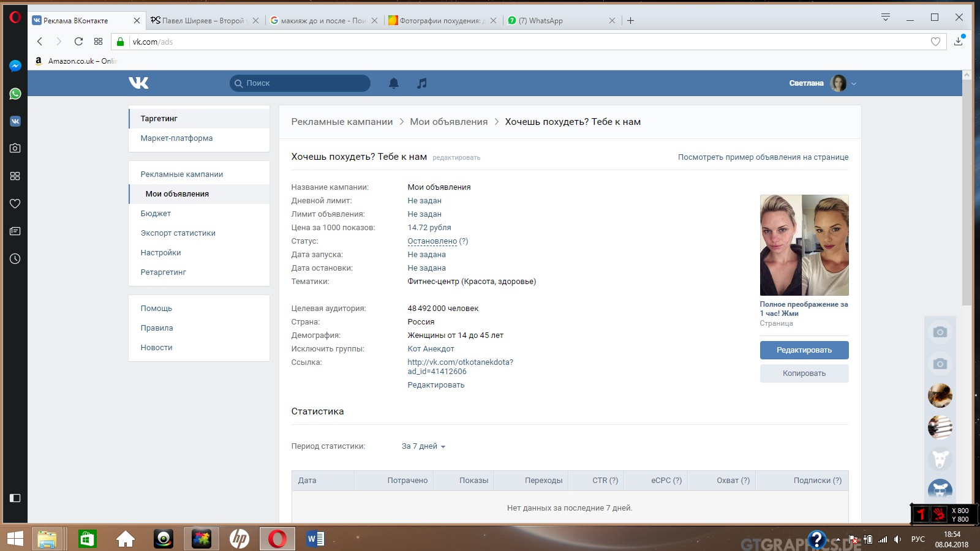This screenshot has width=980, height=551.
Task: Open the Windows Store taskbar icon
Action: 87,539
